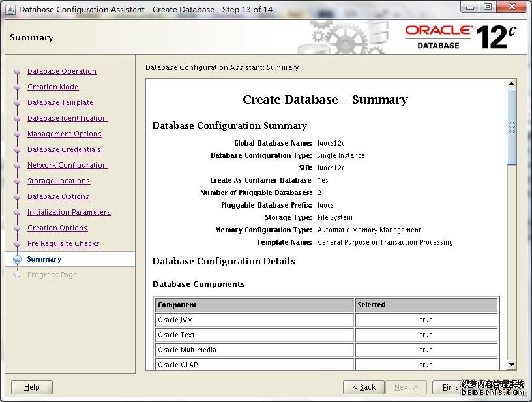The height and width of the screenshot is (402, 532).
Task: Select Management Options in sidebar
Action: [65, 134]
